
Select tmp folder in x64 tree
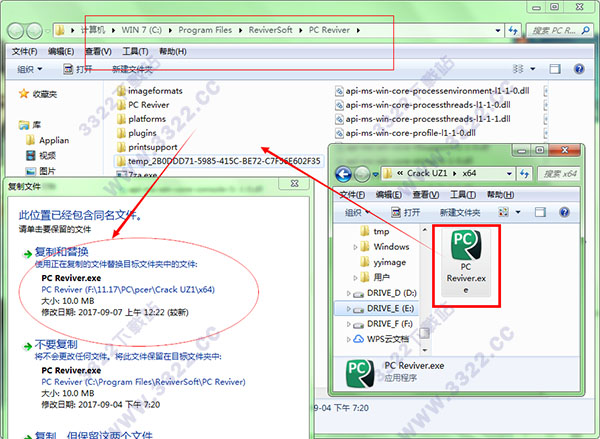375,232
